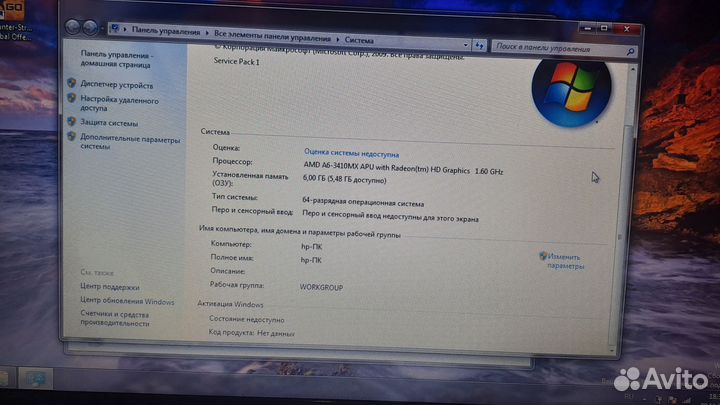Click the shield icon next to Изменить параметры
720x405 pixels.
point(543,256)
